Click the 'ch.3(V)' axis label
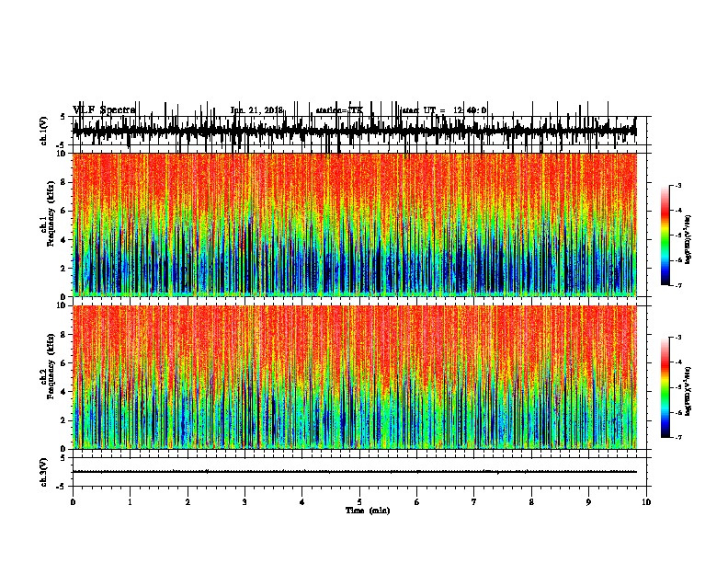The width and height of the screenshot is (728, 563). click(44, 472)
